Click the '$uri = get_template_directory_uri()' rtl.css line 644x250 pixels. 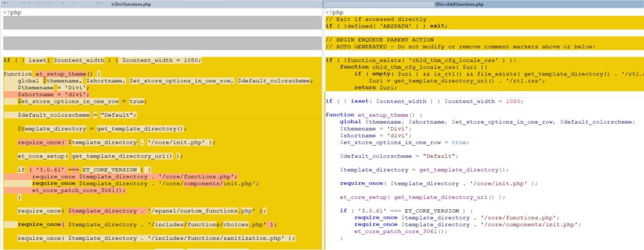[x=457, y=81]
